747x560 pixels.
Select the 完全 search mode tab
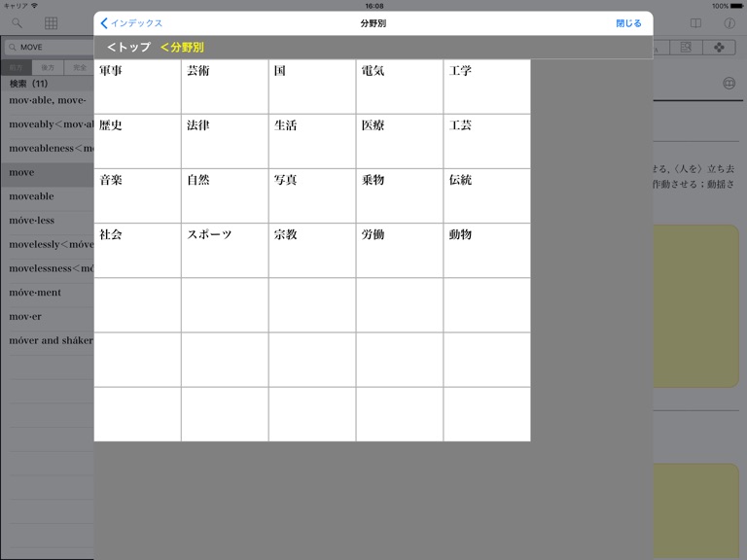click(x=79, y=68)
